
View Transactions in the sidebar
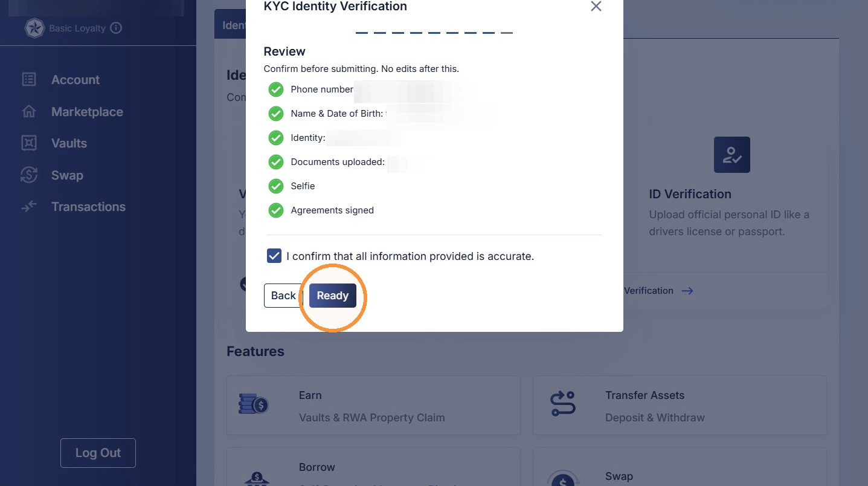88,207
